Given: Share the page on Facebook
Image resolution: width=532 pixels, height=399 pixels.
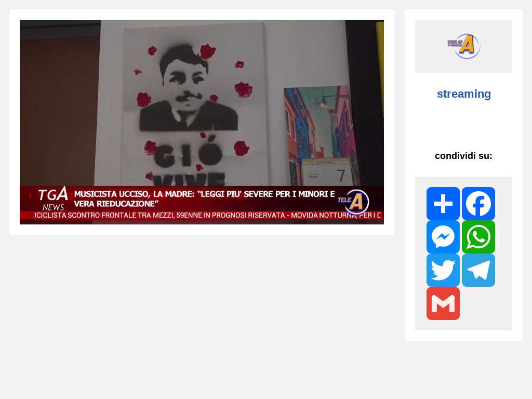Looking at the screenshot, I should coord(478,204).
